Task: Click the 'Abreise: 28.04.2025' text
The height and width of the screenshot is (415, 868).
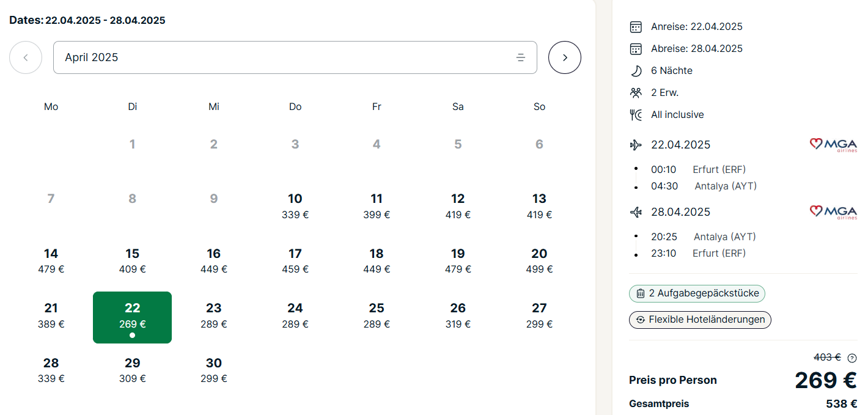Action: [697, 49]
